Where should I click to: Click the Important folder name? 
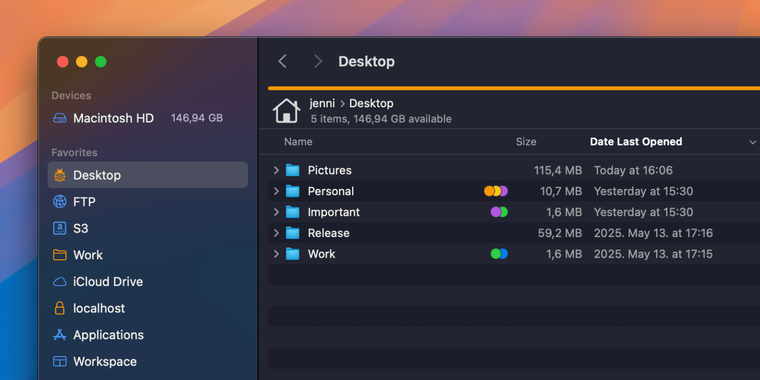334,212
